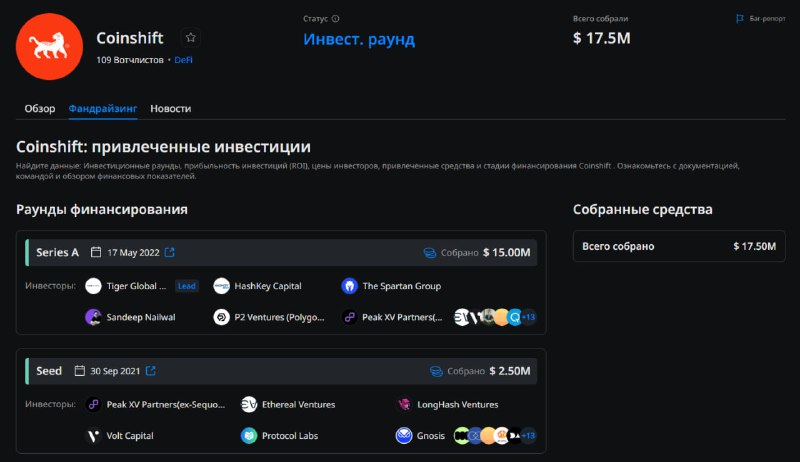Click the bug report flag icon

740,19
